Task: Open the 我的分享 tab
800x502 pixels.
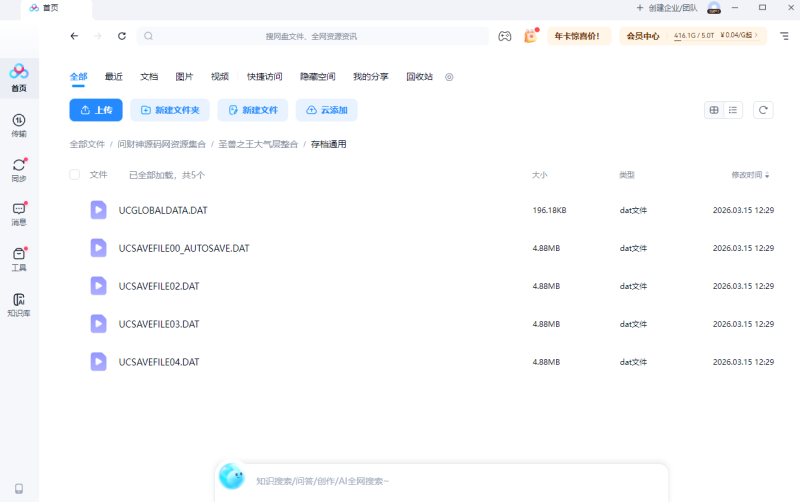Action: coord(371,77)
